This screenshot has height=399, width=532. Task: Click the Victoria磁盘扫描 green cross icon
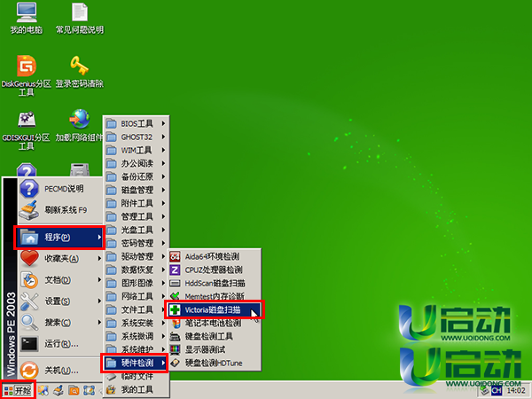pos(175,309)
